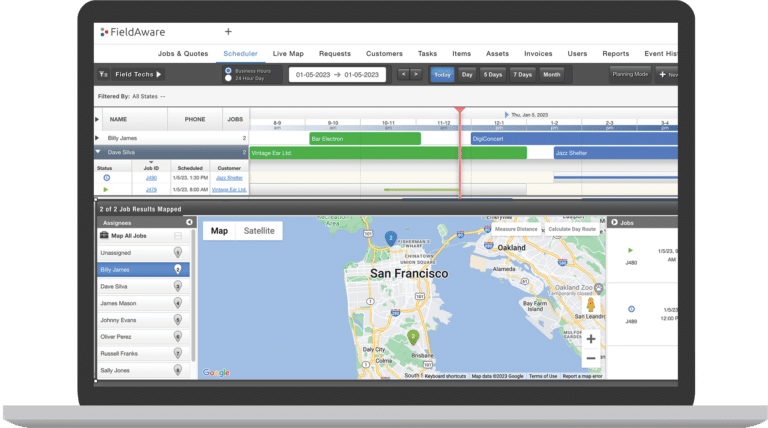The image size is (768, 428).
Task: Click the Street View pegman icon
Action: 591,305
